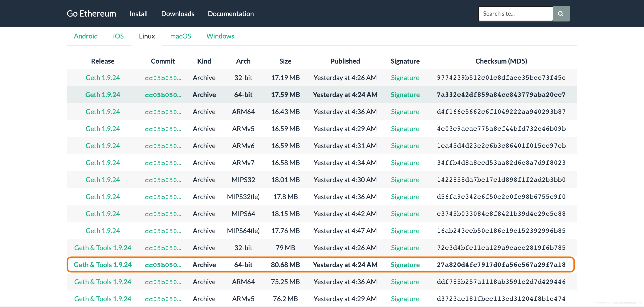Image resolution: width=644 pixels, height=307 pixels.
Task: Click checksum 7a332e42df859a84cc843779aba20cc7
Action: point(501,95)
